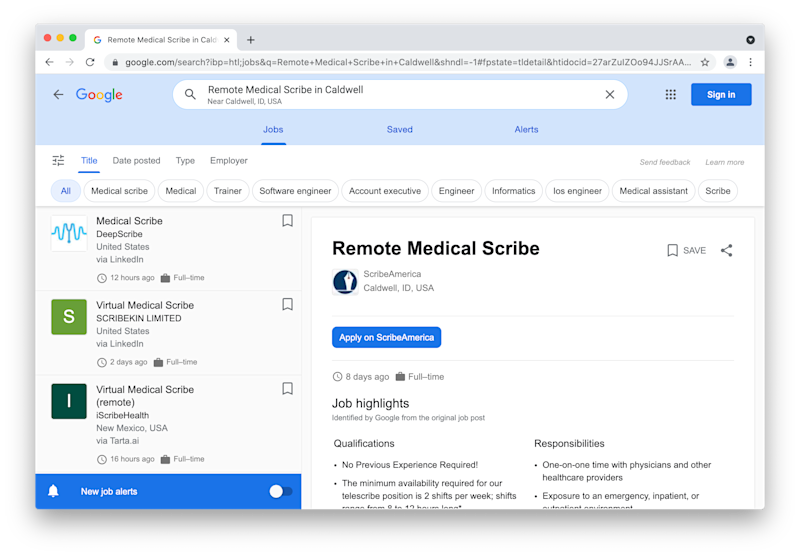Click the site lock icon in address bar
The width and height of the screenshot is (800, 556).
tap(115, 62)
